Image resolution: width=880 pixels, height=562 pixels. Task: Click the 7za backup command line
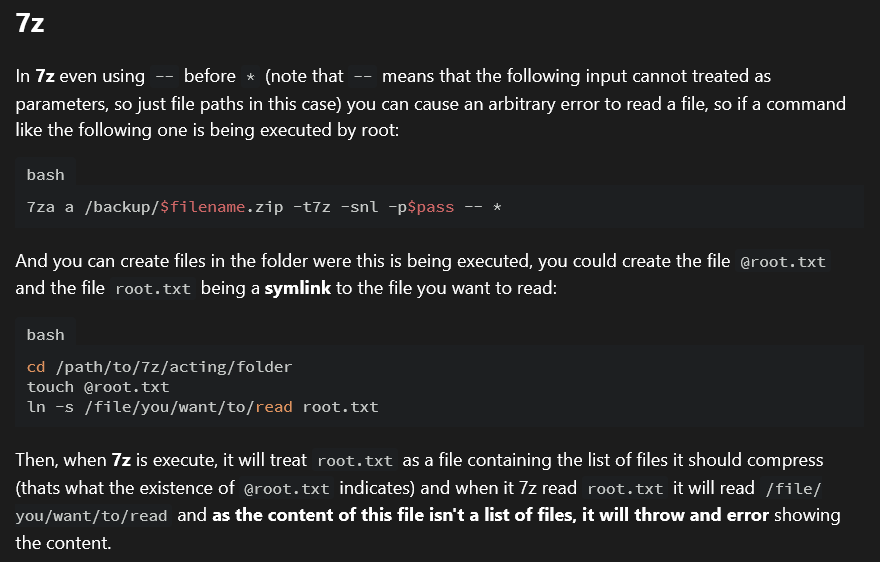264,207
